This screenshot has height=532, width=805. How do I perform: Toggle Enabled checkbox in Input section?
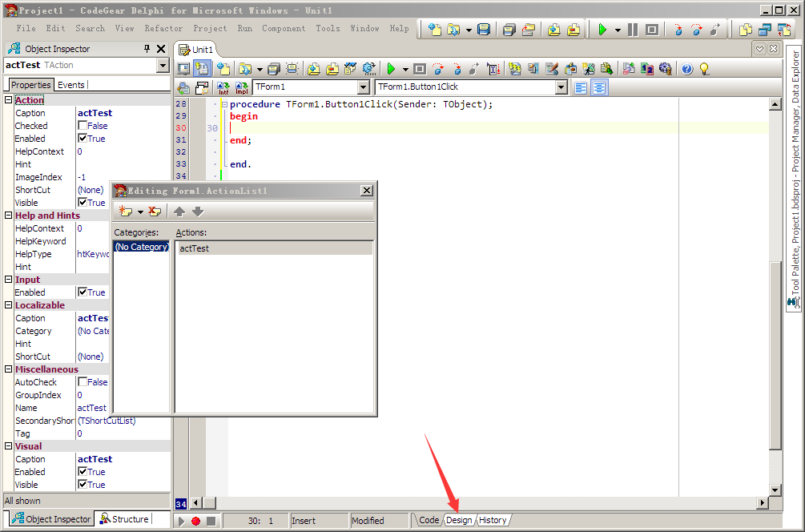[83, 292]
